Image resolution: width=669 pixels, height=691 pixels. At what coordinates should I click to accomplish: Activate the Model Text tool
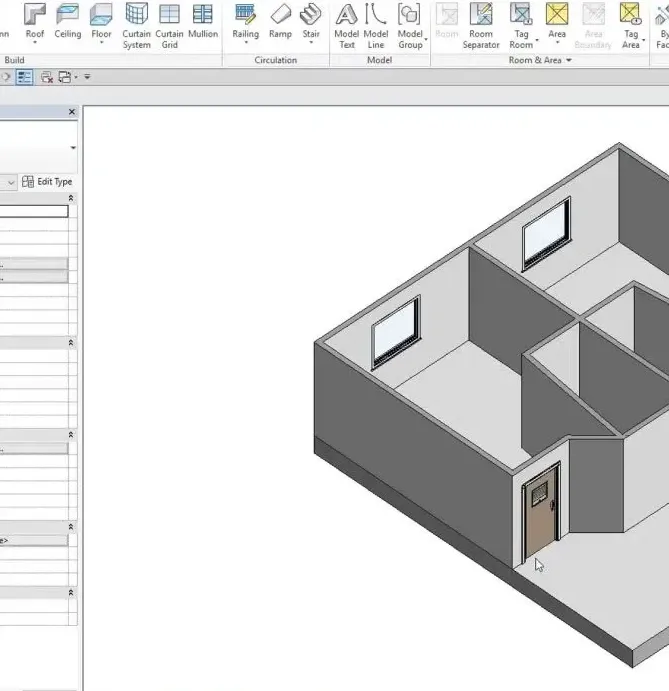(346, 21)
